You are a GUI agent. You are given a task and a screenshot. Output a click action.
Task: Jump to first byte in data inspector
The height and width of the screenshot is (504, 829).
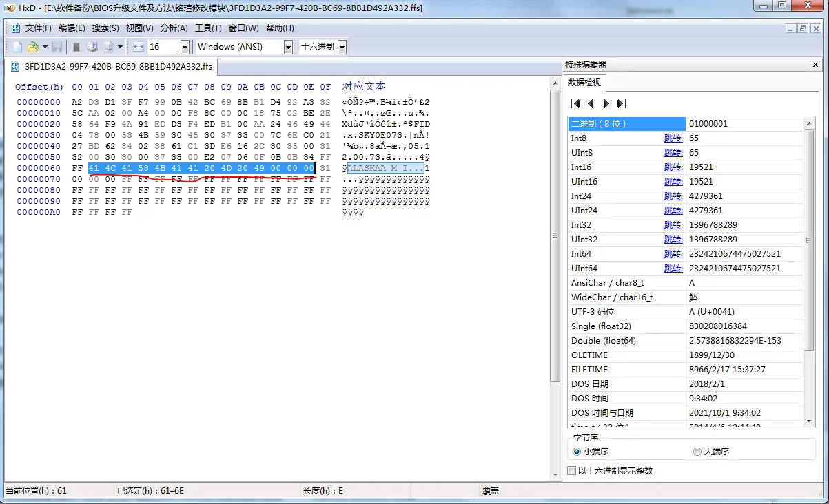(x=575, y=103)
